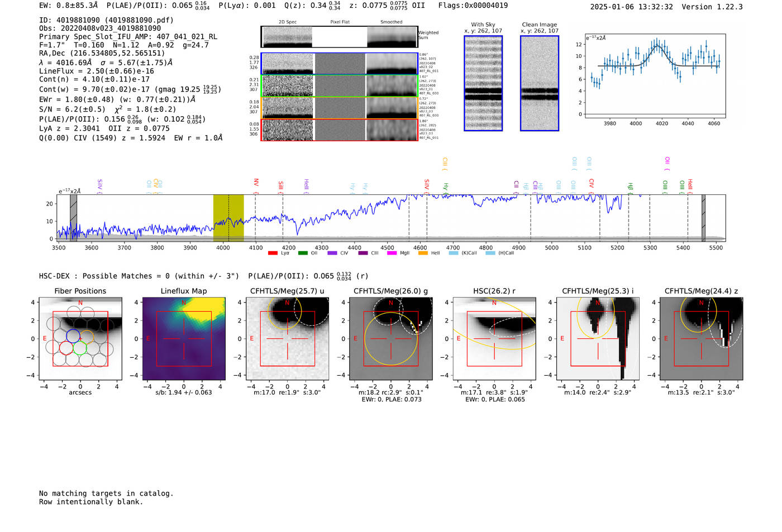Select the RA,Dec coordinates text

click(x=102, y=54)
